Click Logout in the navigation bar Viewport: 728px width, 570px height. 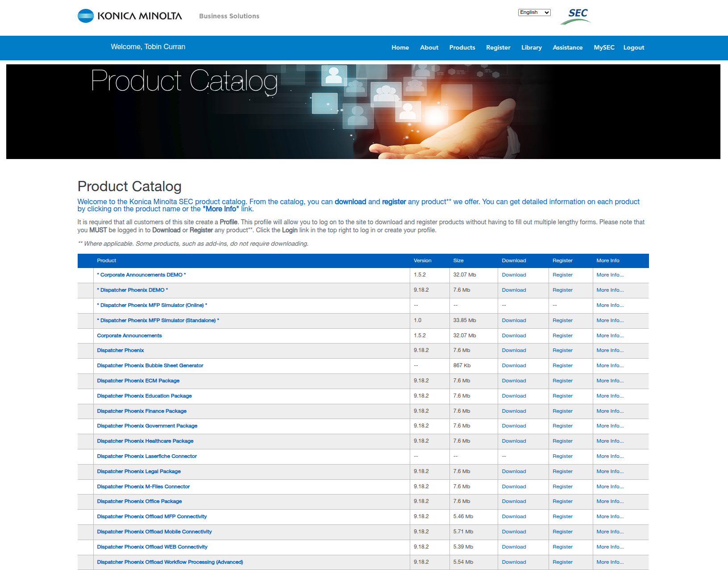click(634, 47)
